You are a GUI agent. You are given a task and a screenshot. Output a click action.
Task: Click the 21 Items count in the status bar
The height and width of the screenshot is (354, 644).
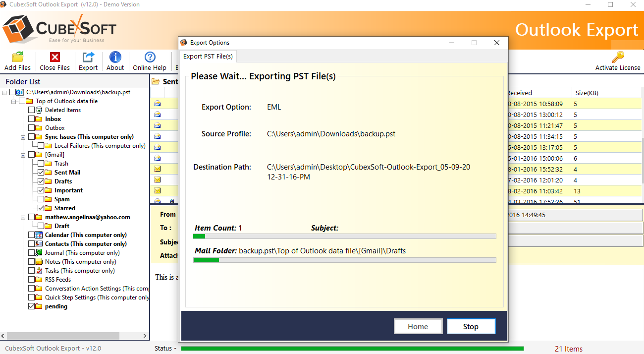point(569,349)
